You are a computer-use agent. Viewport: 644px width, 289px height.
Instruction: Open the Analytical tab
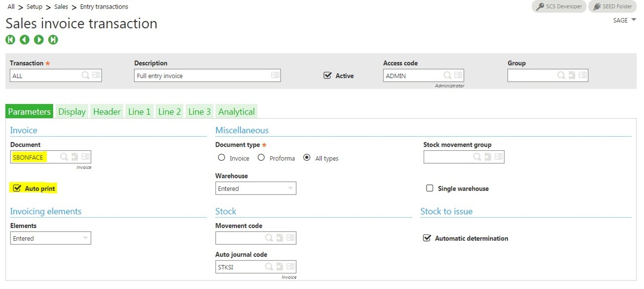click(x=236, y=112)
